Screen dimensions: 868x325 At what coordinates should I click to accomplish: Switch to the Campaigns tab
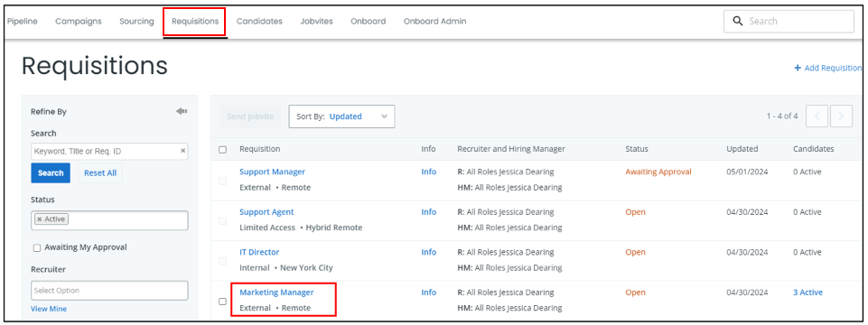[x=79, y=21]
